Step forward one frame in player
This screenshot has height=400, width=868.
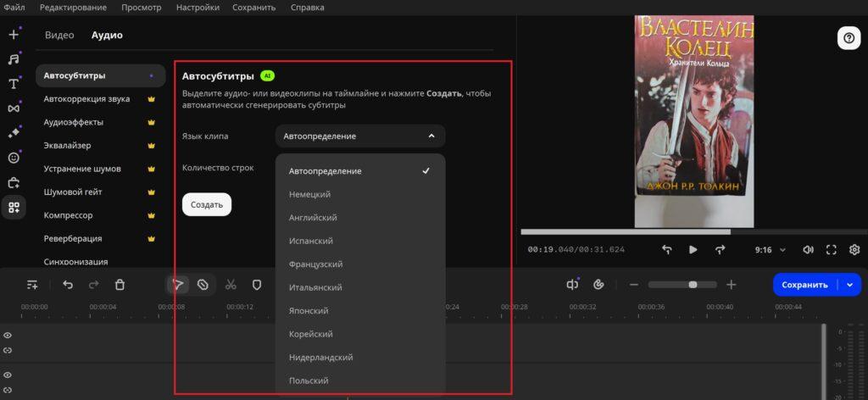pyautogui.click(x=720, y=249)
